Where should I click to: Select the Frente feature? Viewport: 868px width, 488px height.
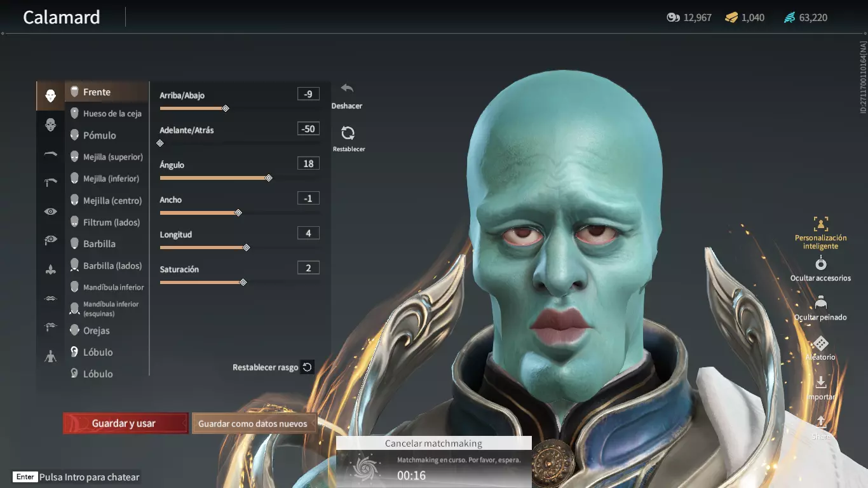tap(107, 92)
